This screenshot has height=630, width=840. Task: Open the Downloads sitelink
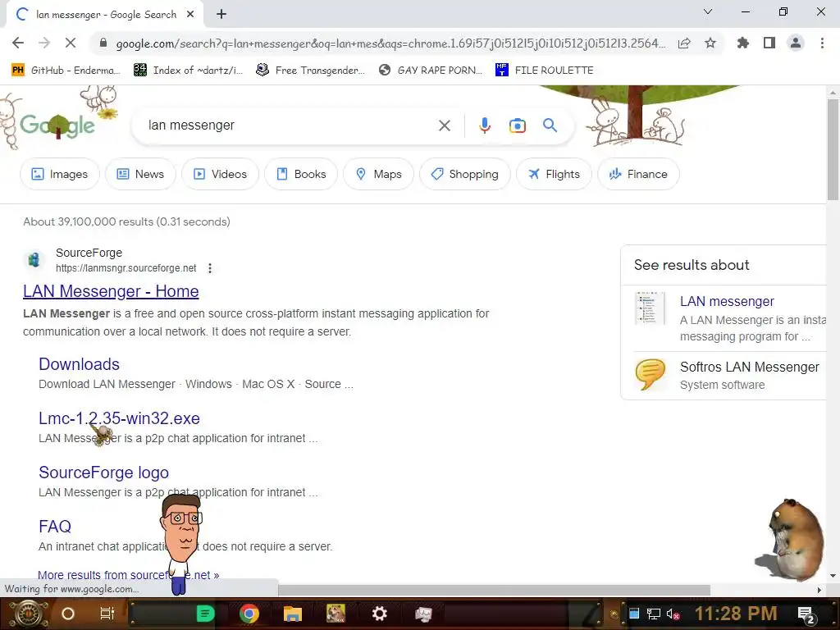[79, 364]
